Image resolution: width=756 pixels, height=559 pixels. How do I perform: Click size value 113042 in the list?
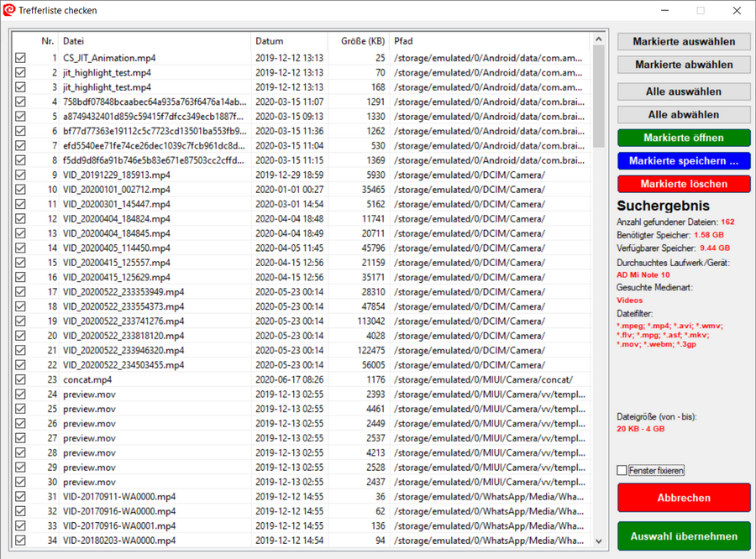pos(371,321)
